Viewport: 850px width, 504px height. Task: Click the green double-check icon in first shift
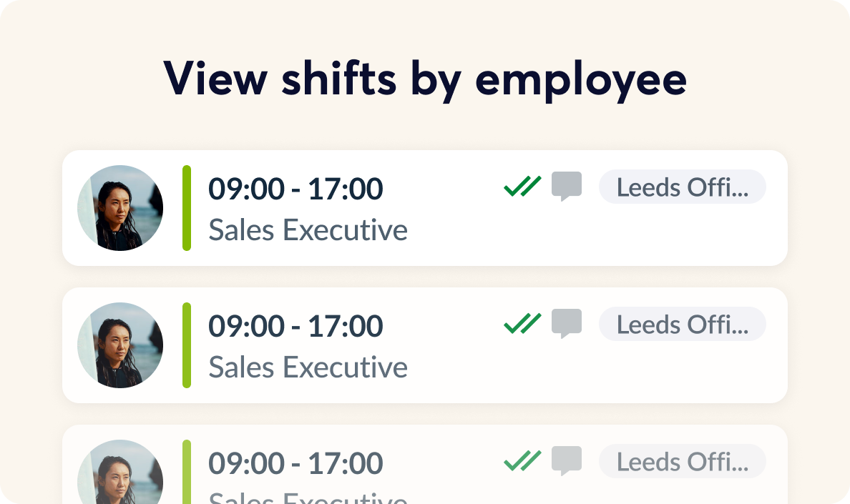click(522, 187)
